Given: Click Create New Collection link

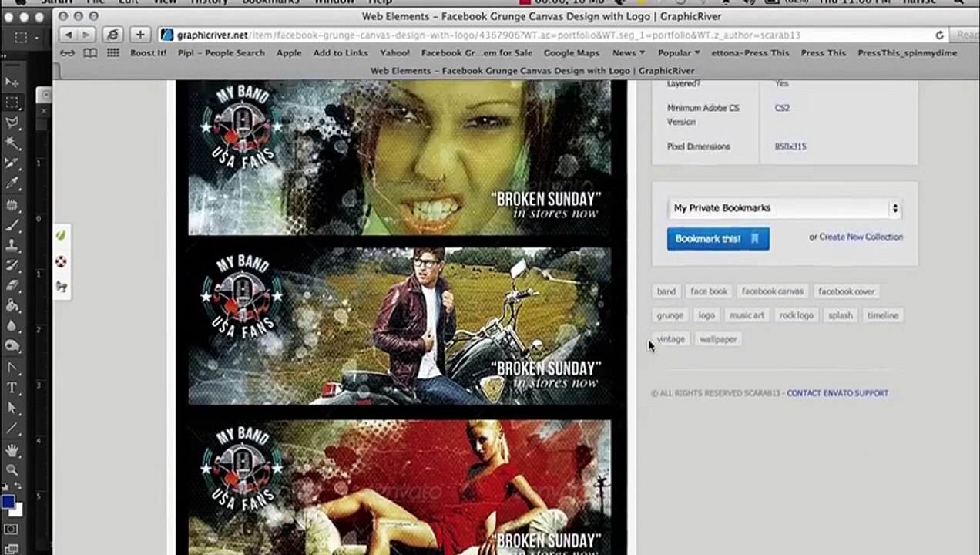Looking at the screenshot, I should click(861, 237).
